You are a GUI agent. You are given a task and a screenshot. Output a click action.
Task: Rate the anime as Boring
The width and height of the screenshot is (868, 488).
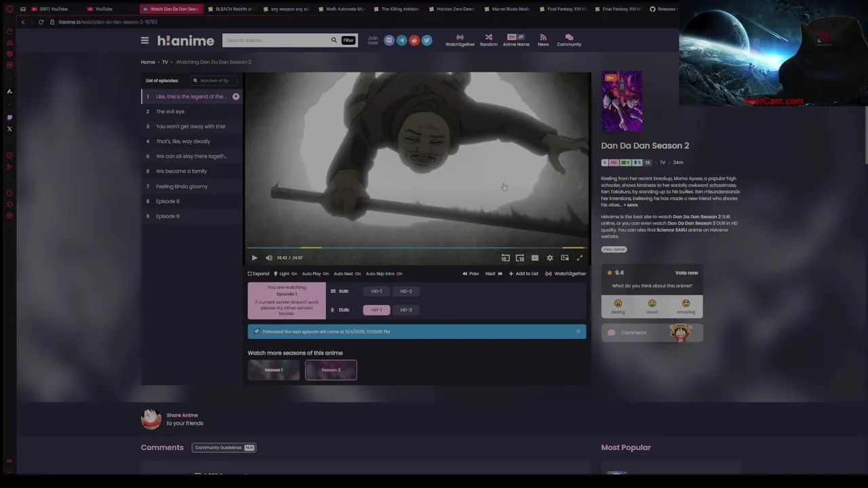618,306
